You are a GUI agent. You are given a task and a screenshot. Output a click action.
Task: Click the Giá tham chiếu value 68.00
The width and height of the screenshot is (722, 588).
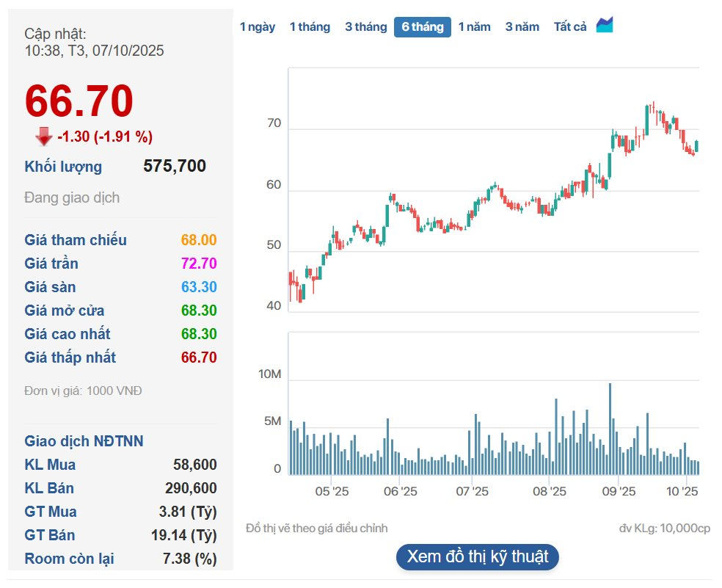(199, 240)
